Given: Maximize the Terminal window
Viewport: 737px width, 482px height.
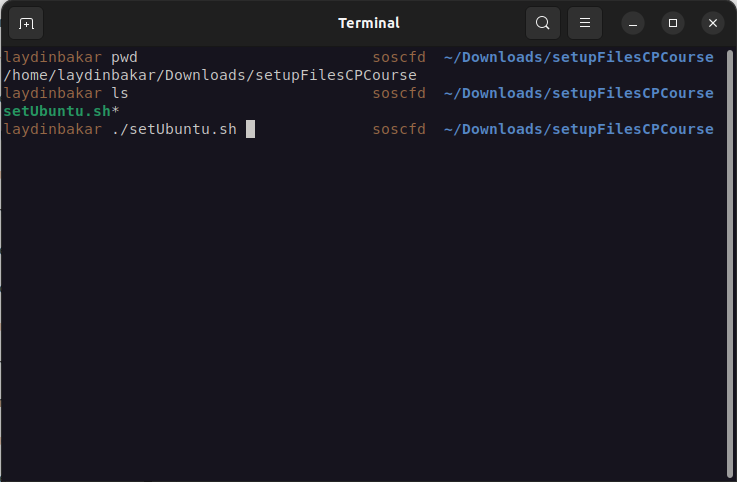Looking at the screenshot, I should click(x=673, y=23).
